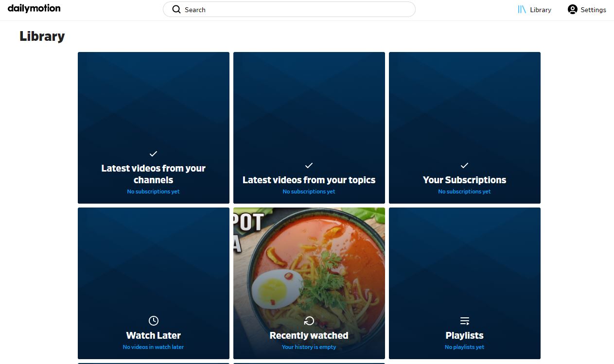The height and width of the screenshot is (364, 614).
Task: Click the playlist list icon on Playlists card
Action: click(464, 321)
